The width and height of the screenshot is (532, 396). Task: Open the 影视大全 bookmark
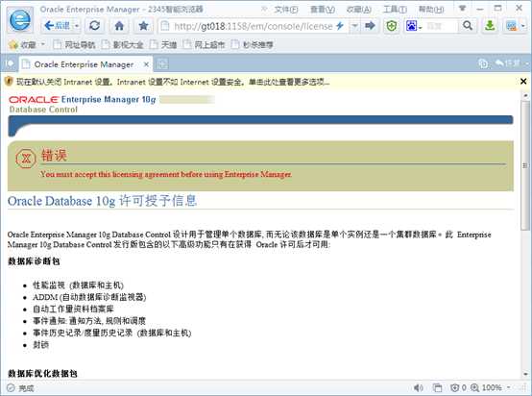coord(123,44)
